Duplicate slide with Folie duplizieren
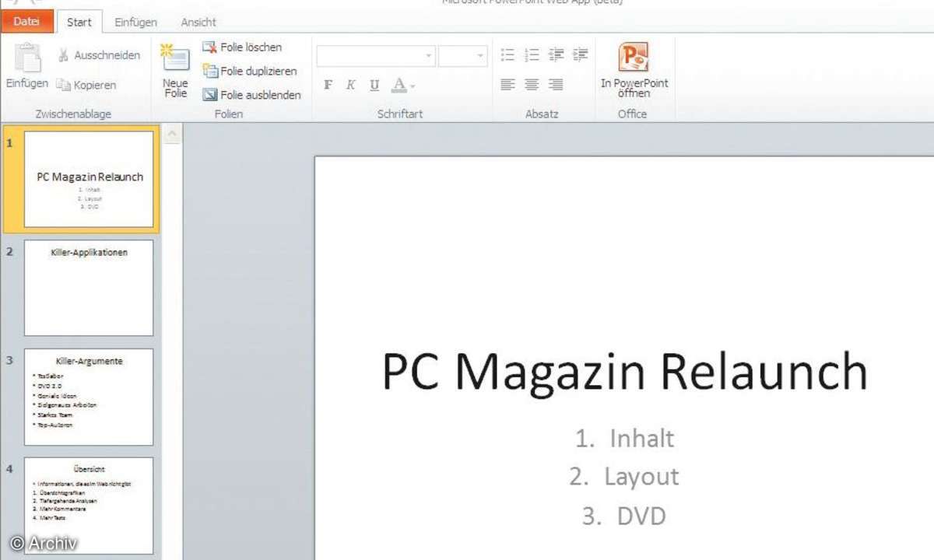Image resolution: width=934 pixels, height=560 pixels. click(250, 71)
